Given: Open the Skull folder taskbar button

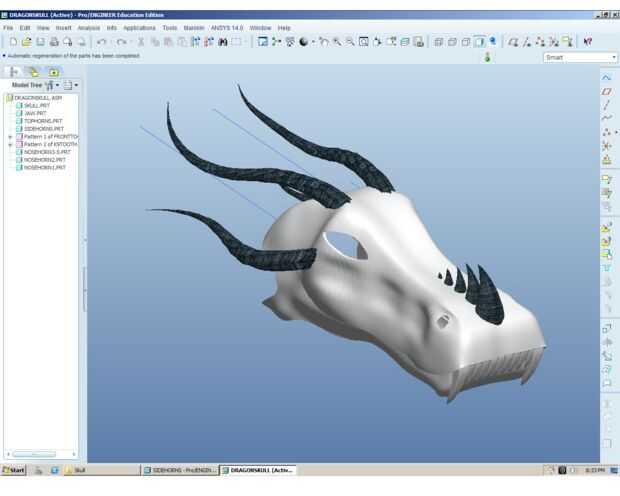Looking at the screenshot, I should (101, 470).
